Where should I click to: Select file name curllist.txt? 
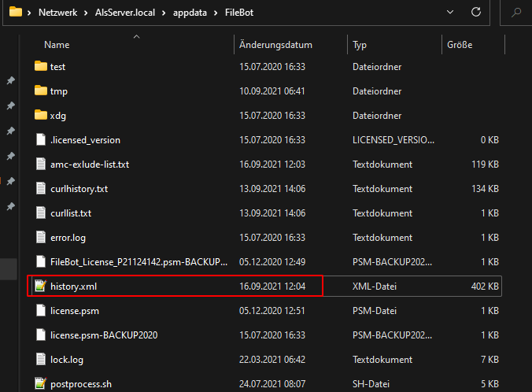(x=71, y=213)
